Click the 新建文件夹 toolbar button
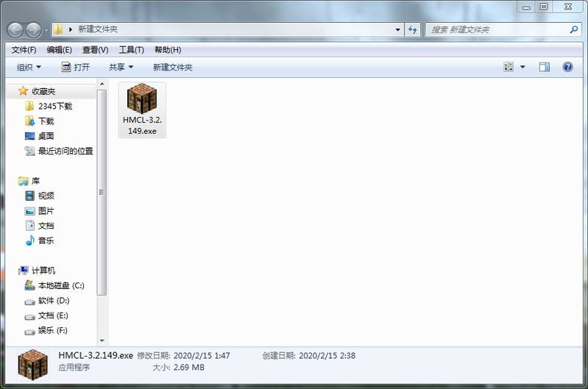The width and height of the screenshot is (588, 389). point(172,67)
